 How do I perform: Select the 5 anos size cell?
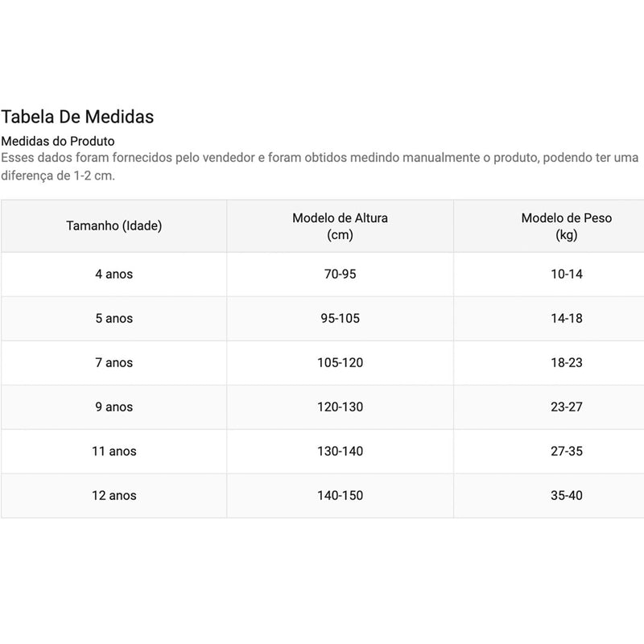coord(114,318)
